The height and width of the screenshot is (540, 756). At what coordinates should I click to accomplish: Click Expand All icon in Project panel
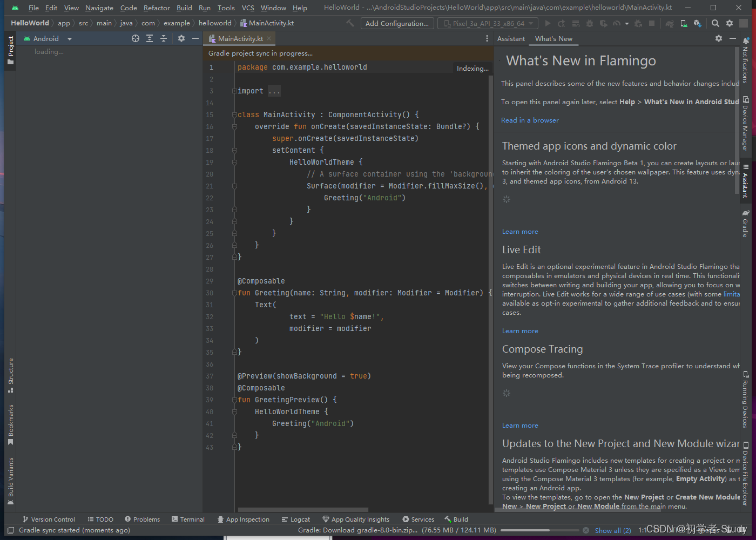click(x=150, y=38)
